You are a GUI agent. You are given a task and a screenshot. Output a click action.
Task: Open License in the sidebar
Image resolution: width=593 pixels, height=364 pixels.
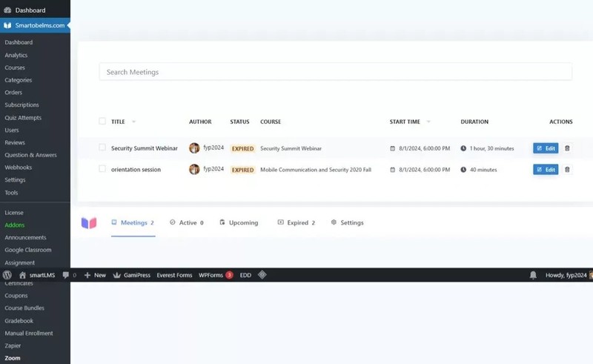[x=14, y=213]
